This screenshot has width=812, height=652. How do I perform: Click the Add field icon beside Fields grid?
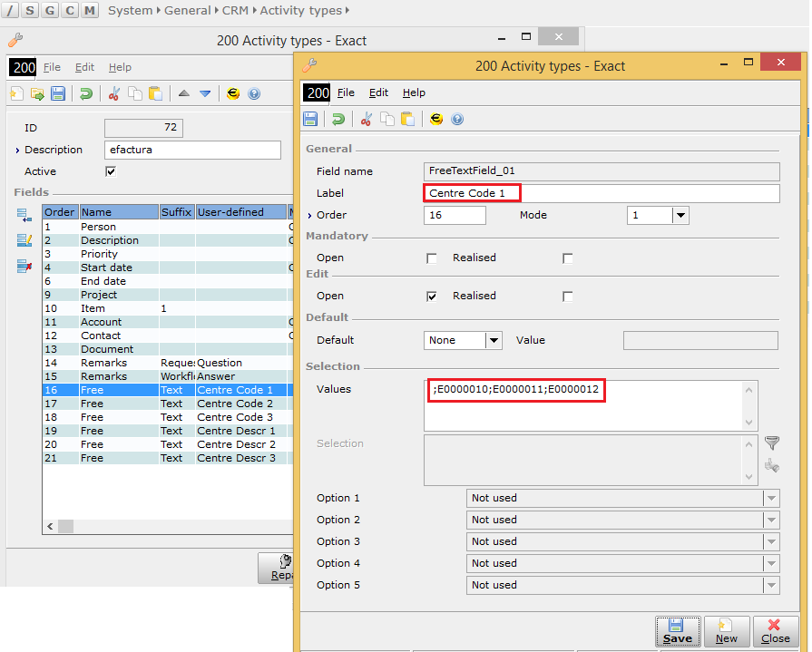click(x=24, y=215)
